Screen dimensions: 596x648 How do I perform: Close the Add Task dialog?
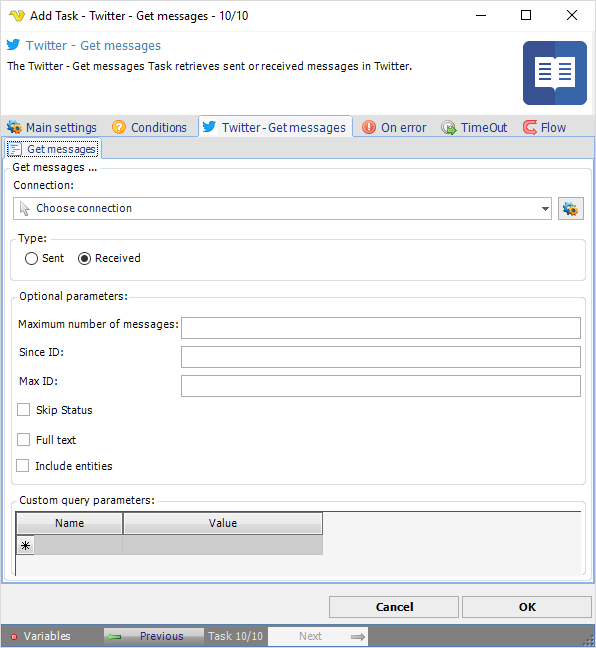(x=572, y=16)
